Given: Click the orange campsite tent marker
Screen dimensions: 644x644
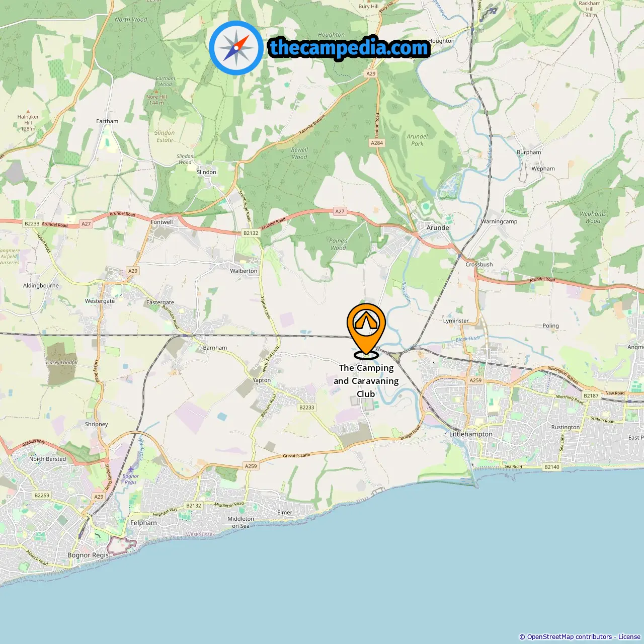Looking at the screenshot, I should click(366, 330).
